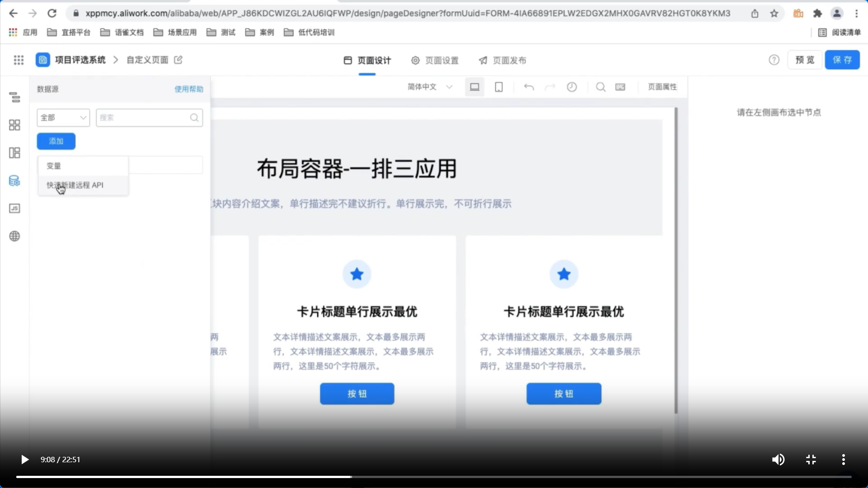
Task: Click the undo arrow in toolbar
Action: coord(528,87)
